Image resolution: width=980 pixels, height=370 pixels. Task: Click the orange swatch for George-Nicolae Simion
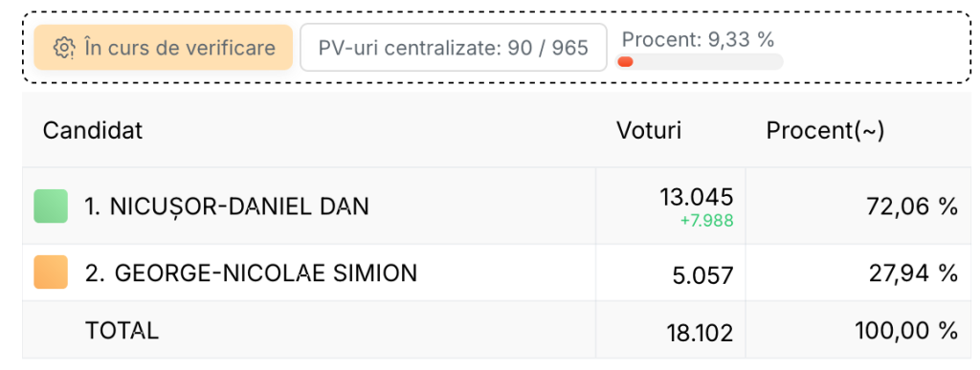[x=51, y=272]
